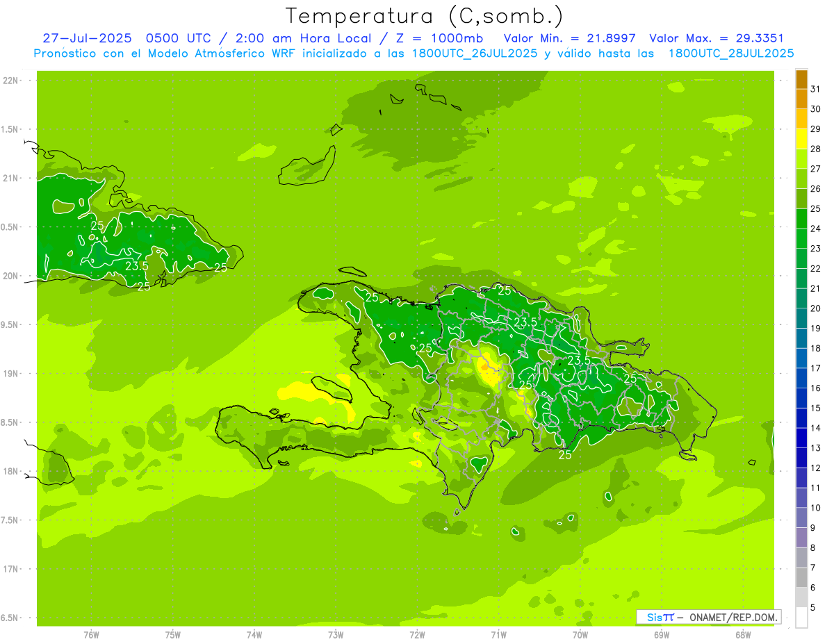834x644 pixels.
Task: Select the '1800UTC_28JUL2025' valid-until timestamp
Action: click(x=731, y=53)
